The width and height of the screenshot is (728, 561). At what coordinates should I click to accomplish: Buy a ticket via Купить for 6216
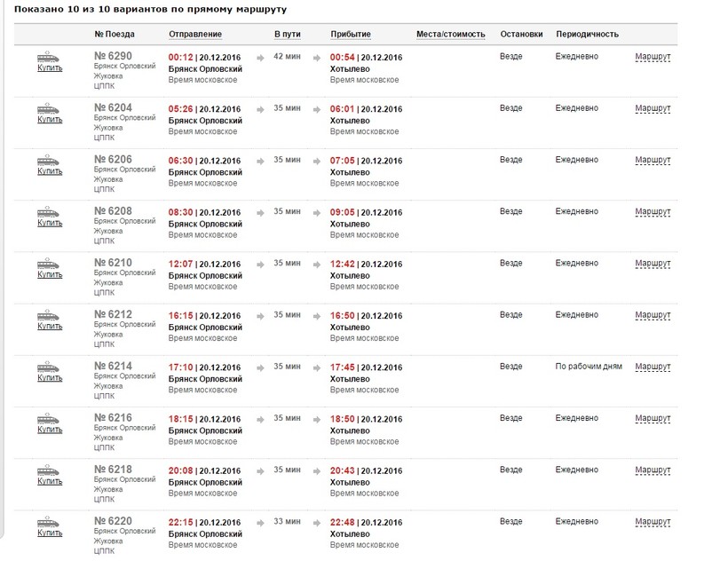50,429
